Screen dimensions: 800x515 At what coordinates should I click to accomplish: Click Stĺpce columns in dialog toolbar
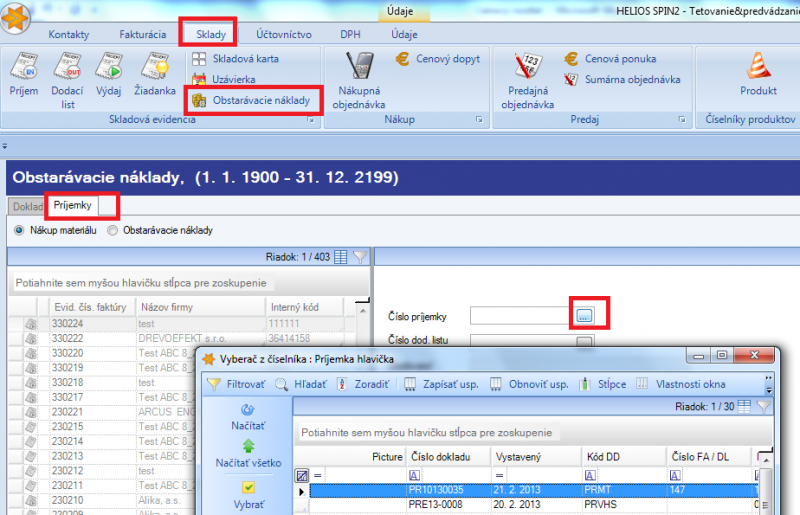point(603,384)
